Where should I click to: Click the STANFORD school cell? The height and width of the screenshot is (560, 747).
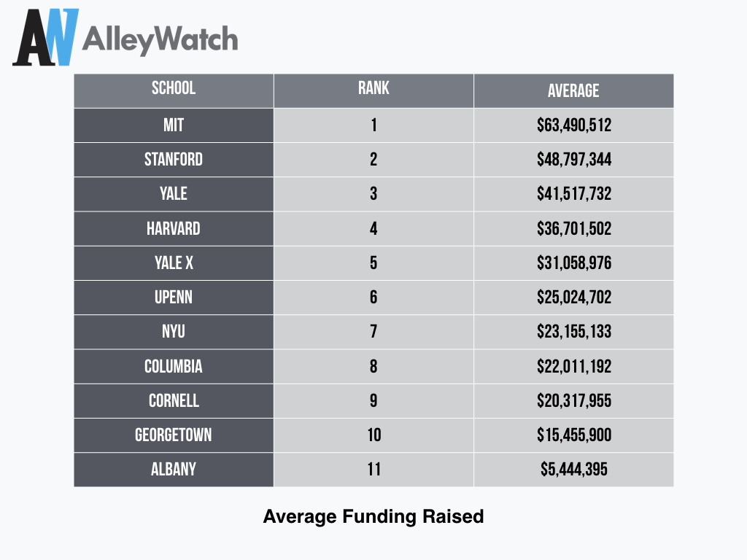click(x=174, y=160)
